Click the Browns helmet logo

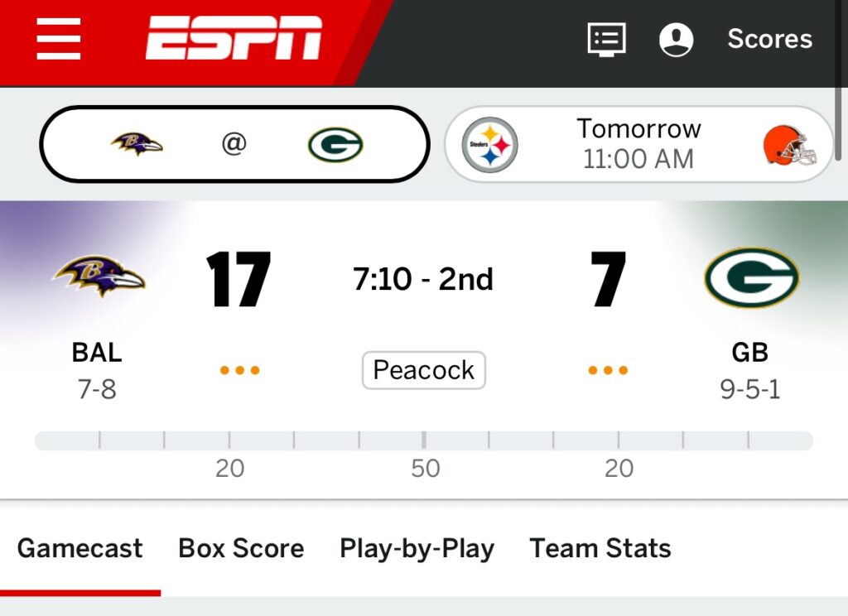click(x=789, y=145)
